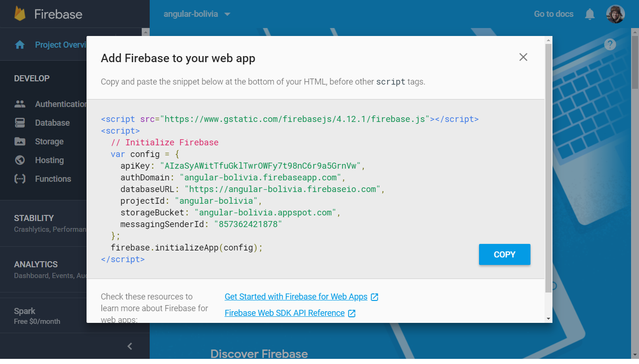This screenshot has height=364, width=639.
Task: Click the Firebase flame logo icon
Action: pos(20,14)
